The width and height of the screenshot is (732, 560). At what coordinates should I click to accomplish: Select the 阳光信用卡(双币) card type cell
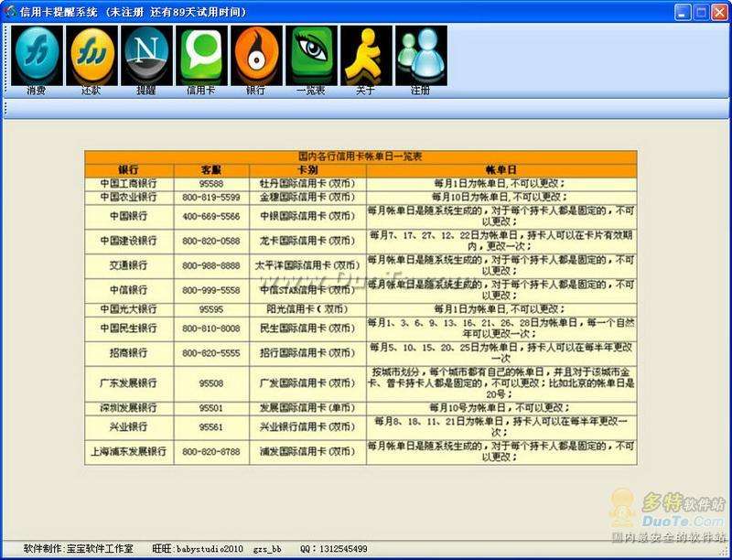click(308, 310)
